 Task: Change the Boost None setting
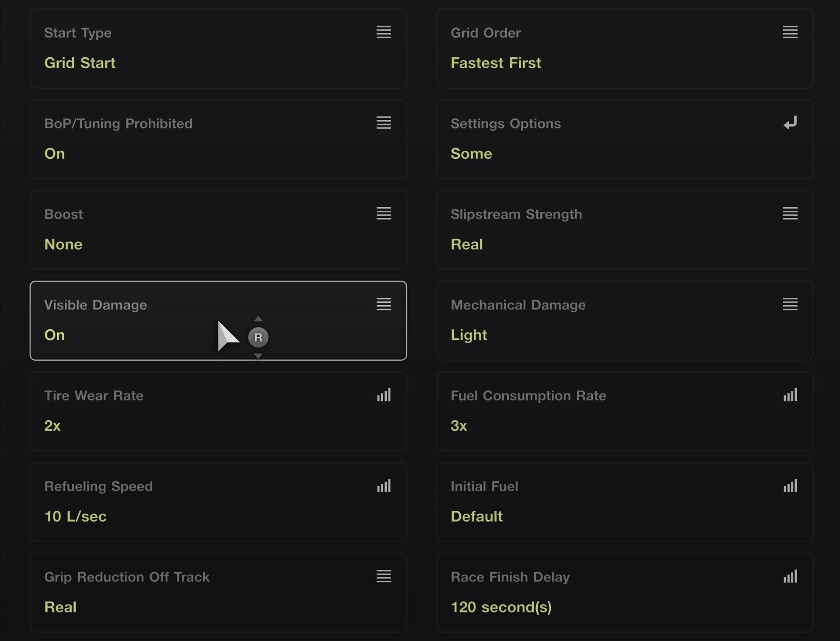coord(63,244)
